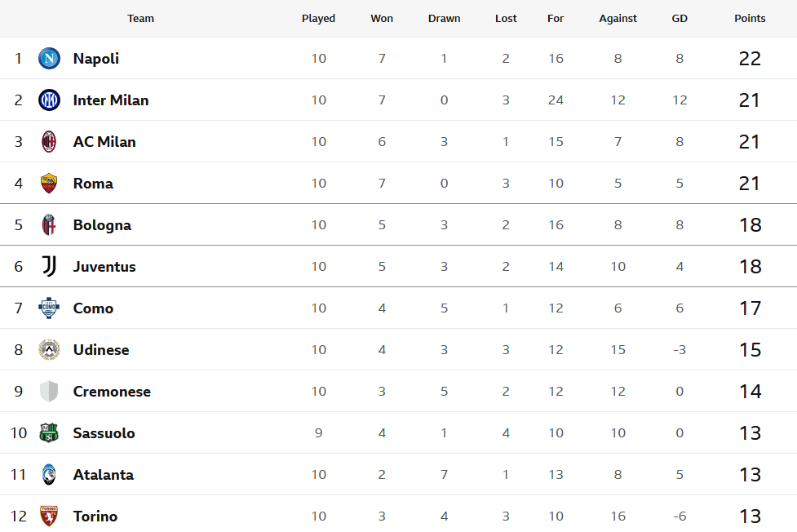
Task: Click the Points column header
Action: pyautogui.click(x=750, y=19)
